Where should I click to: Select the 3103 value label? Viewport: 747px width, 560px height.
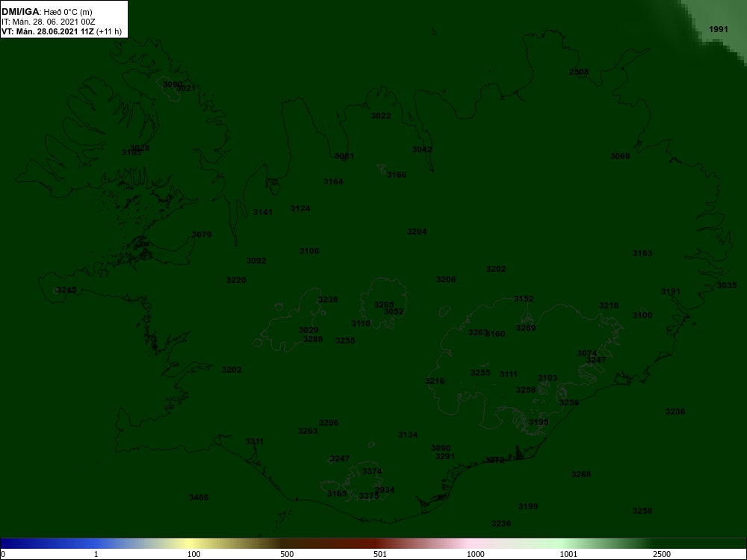pos(548,378)
